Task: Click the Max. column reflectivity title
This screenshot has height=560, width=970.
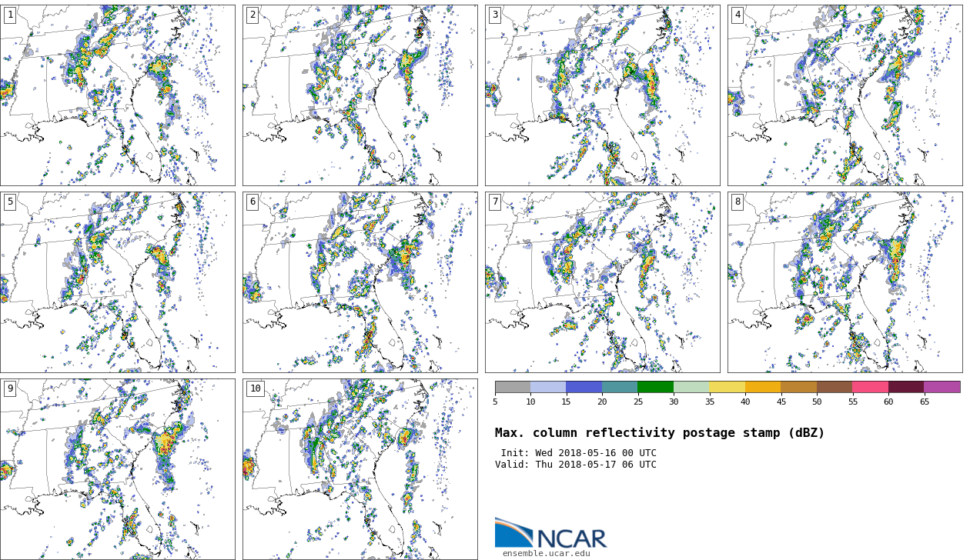Action: pos(660,433)
